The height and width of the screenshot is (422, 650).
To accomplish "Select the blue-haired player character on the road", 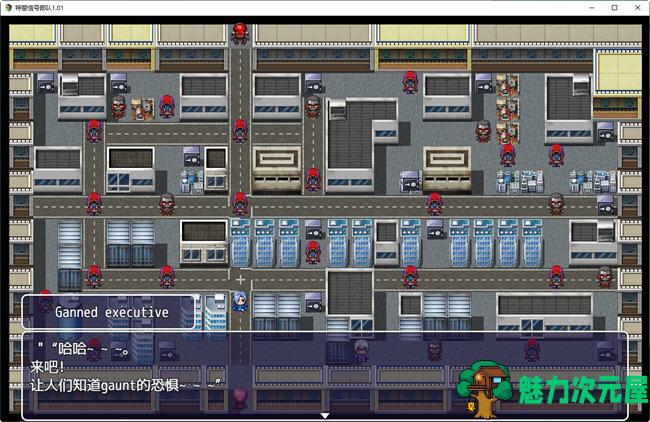I will (x=240, y=301).
